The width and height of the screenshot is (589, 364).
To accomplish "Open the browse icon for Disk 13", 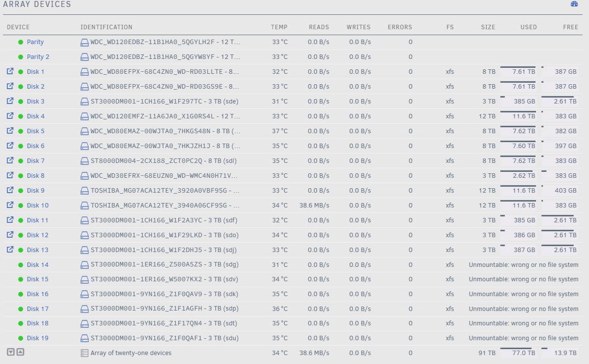I will [x=10, y=250].
